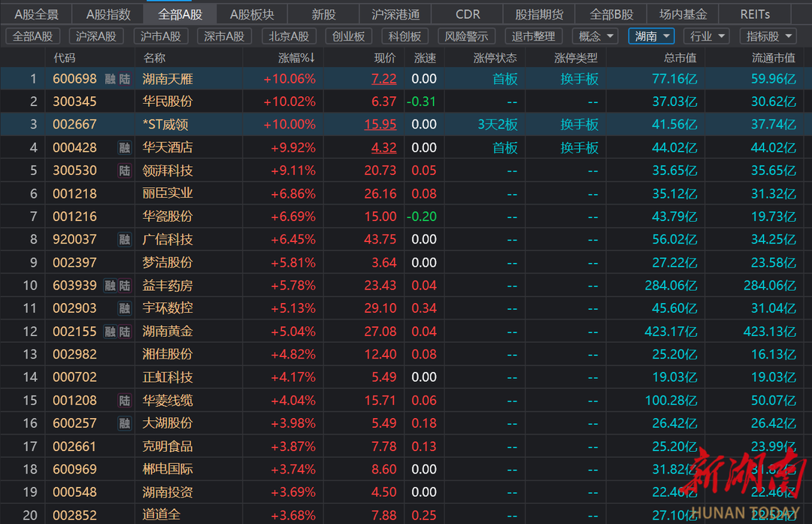Screen dimensions: 812x524
Task: Switch to the A股指数 tab
Action: (108, 14)
